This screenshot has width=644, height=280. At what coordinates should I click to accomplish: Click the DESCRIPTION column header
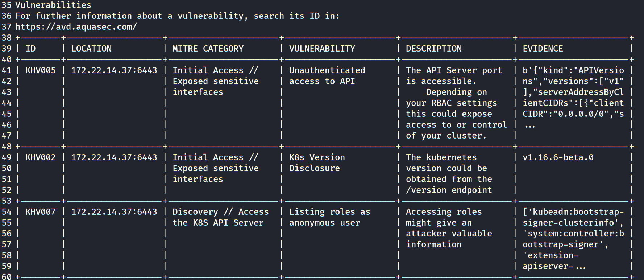coord(433,49)
